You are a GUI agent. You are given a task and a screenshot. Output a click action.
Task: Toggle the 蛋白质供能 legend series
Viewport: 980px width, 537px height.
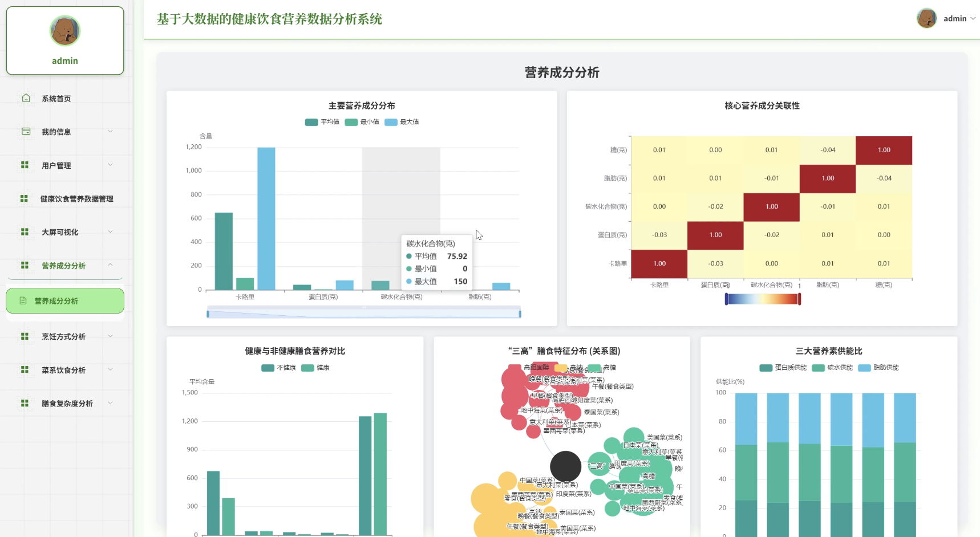coord(783,368)
